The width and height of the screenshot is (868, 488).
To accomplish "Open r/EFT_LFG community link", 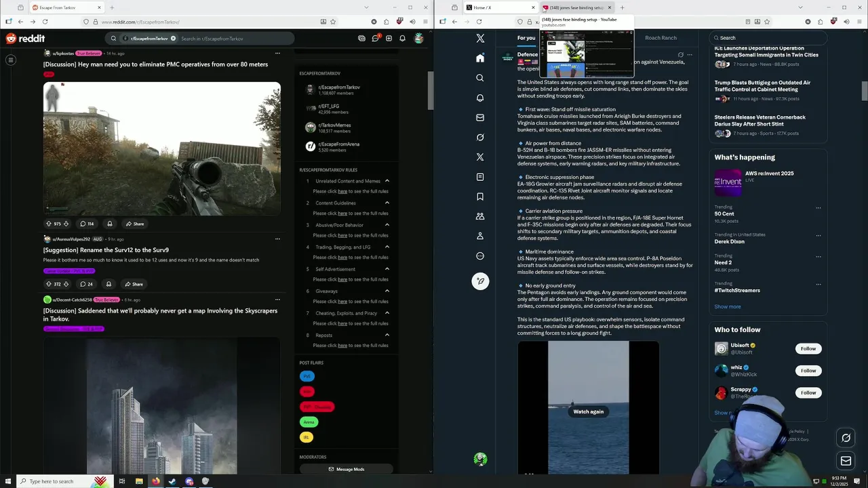I will point(329,106).
